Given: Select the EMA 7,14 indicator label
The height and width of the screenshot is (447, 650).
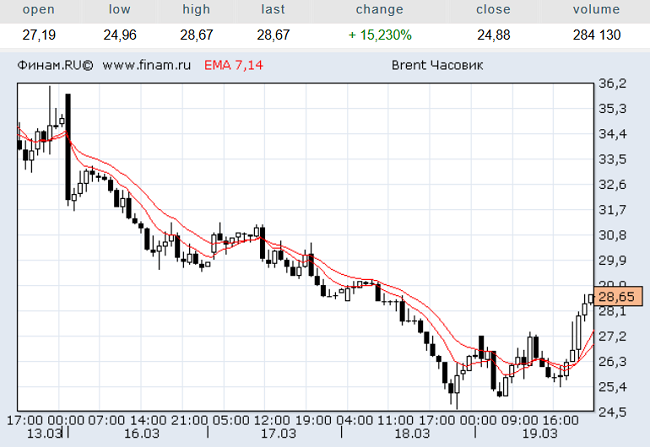Looking at the screenshot, I should (x=233, y=66).
